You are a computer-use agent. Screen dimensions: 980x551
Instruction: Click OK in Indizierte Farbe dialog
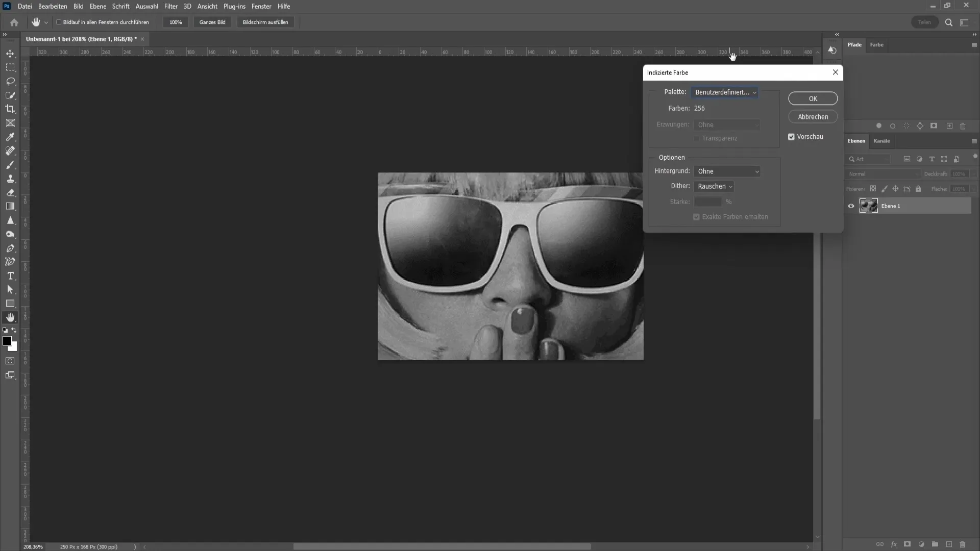point(813,98)
